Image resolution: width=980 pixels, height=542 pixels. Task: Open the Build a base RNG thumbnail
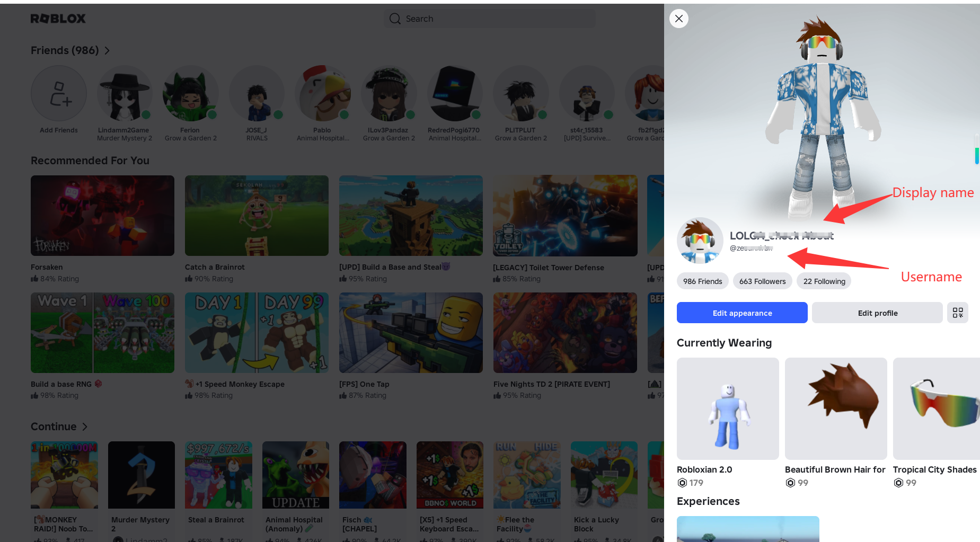click(x=102, y=333)
